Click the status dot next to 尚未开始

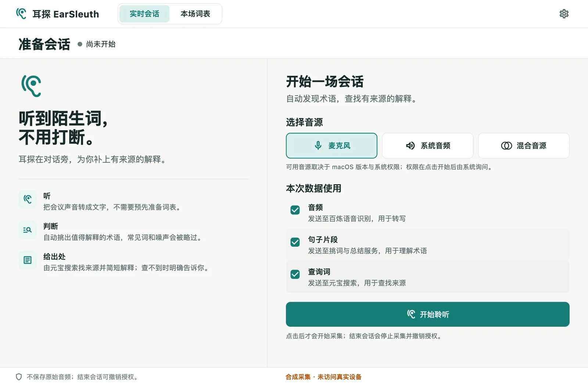point(80,44)
